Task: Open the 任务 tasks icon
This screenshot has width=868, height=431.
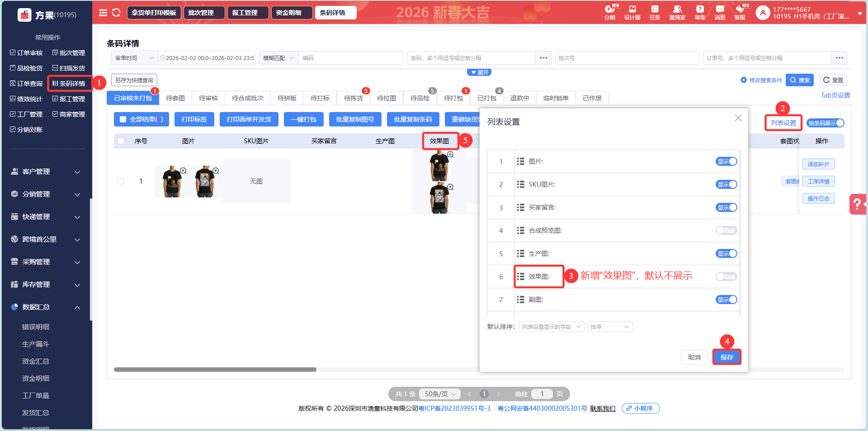Action: click(655, 13)
